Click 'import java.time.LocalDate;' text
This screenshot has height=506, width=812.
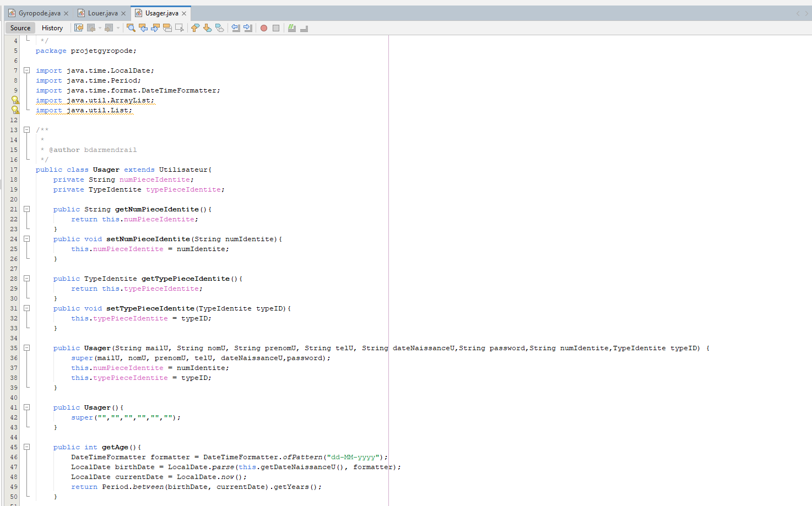click(95, 70)
